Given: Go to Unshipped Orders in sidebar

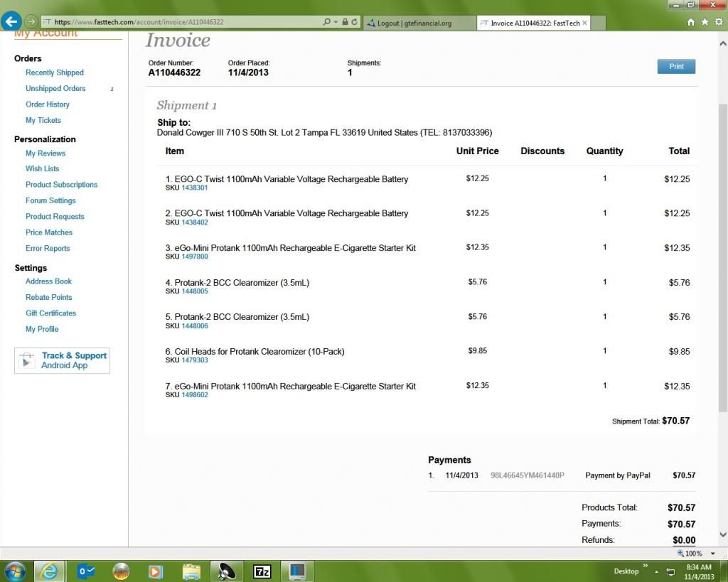Looking at the screenshot, I should click(x=55, y=89).
